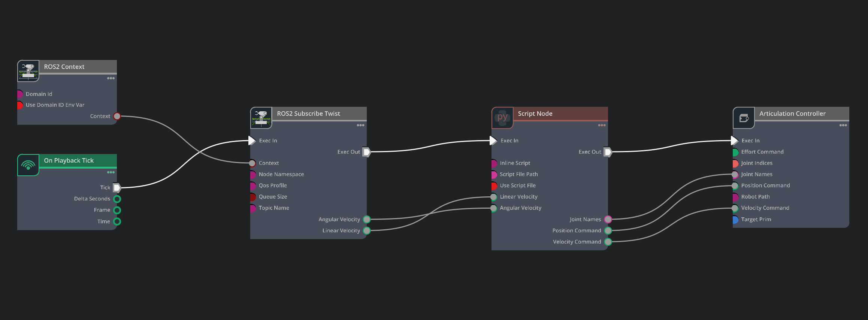868x320 pixels.
Task: Click Exec Out port on ROS2 Subscribe Twist
Action: pos(367,152)
